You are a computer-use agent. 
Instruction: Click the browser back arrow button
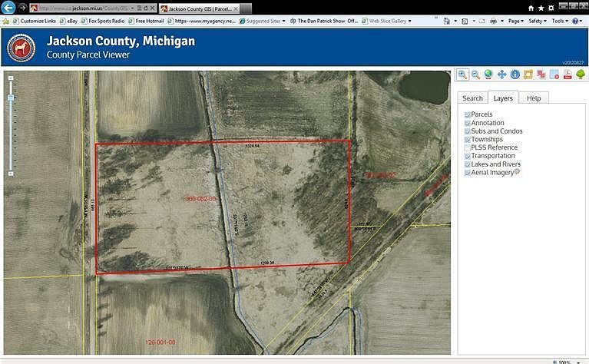pyautogui.click(x=9, y=8)
